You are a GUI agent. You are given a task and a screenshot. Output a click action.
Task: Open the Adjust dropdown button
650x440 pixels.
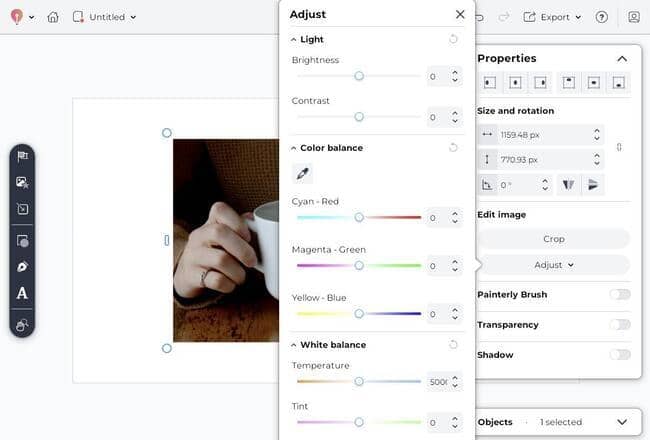click(554, 265)
